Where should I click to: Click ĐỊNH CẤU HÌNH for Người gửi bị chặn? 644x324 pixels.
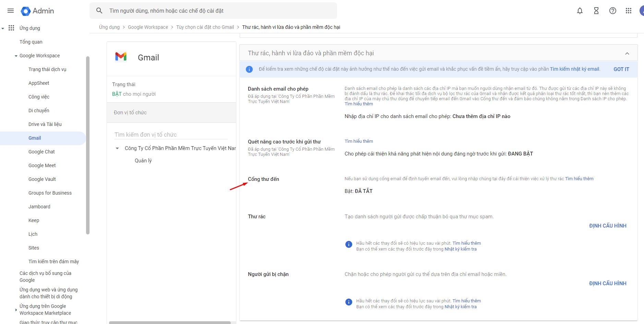[608, 283]
